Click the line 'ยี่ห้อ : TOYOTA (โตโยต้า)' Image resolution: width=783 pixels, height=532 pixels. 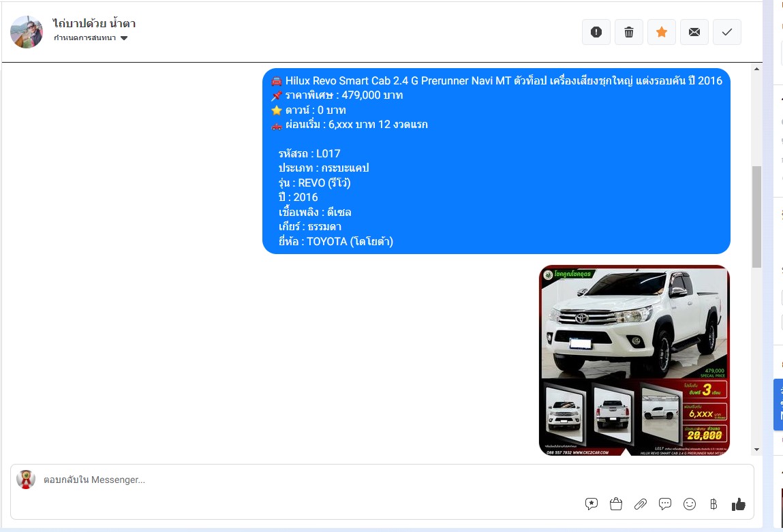pyautogui.click(x=336, y=242)
